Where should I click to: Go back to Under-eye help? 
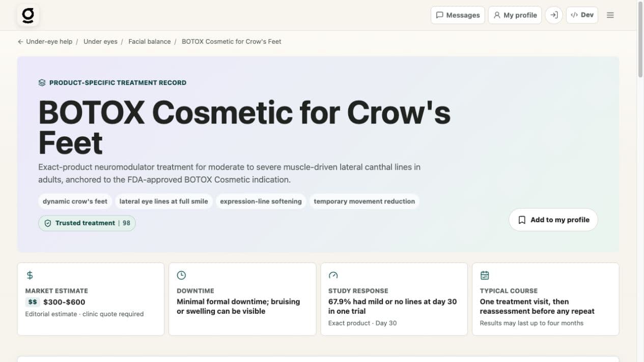[x=45, y=42]
